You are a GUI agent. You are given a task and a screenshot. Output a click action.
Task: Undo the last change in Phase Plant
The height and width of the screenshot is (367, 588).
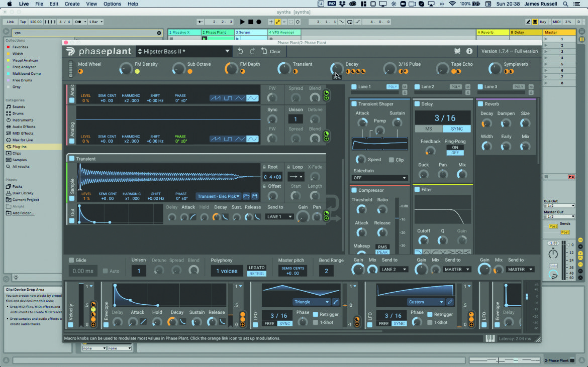[240, 51]
